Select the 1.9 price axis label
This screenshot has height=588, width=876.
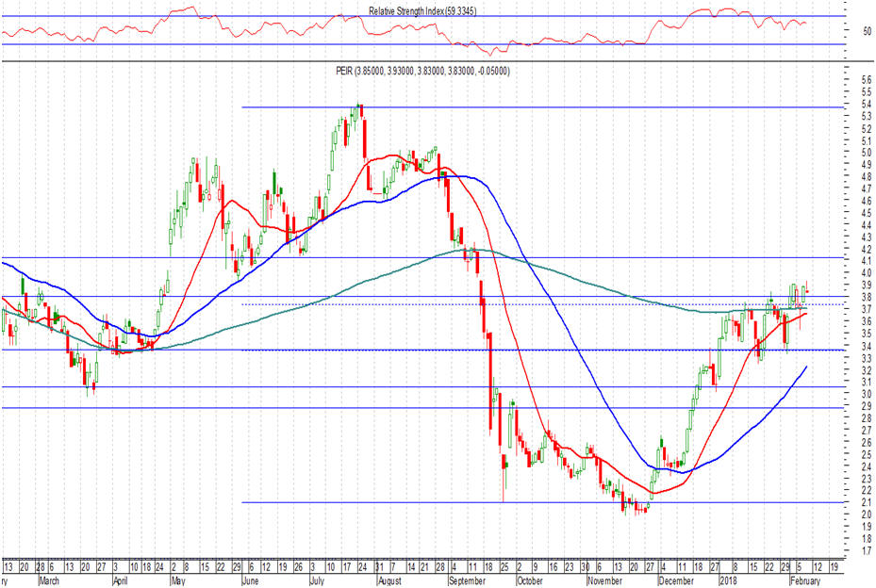(867, 527)
